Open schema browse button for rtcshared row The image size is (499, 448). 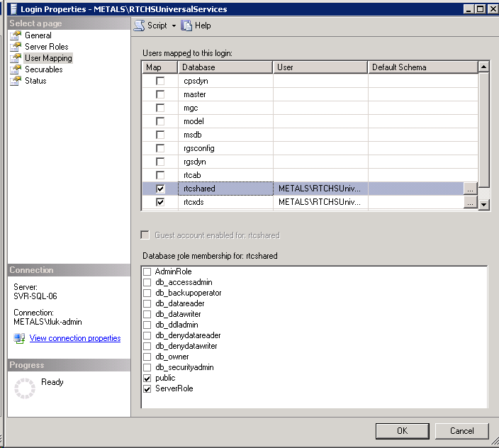(470, 189)
